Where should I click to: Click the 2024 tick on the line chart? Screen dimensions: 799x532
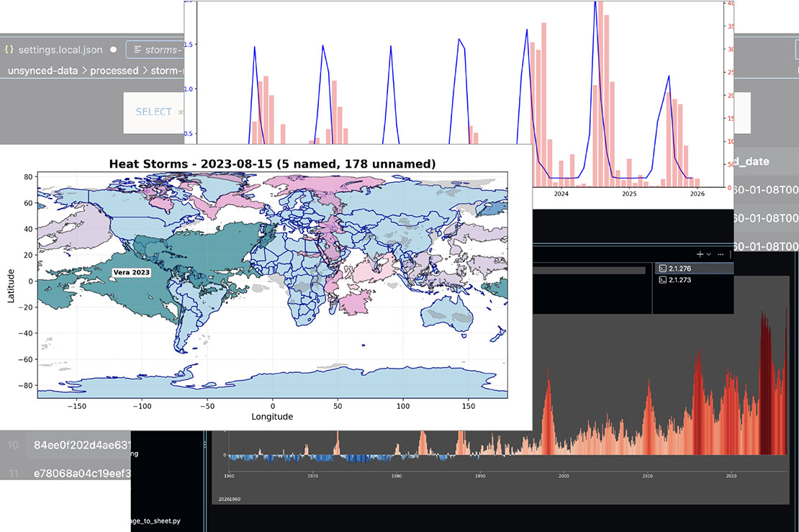(x=561, y=194)
